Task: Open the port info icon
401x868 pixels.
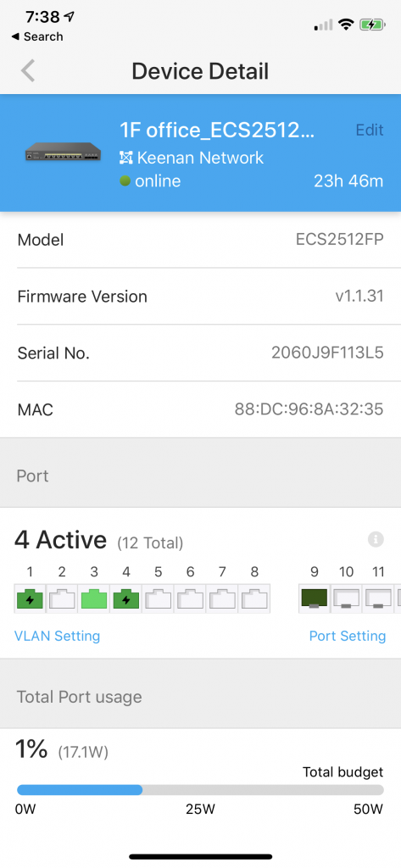Action: [376, 539]
